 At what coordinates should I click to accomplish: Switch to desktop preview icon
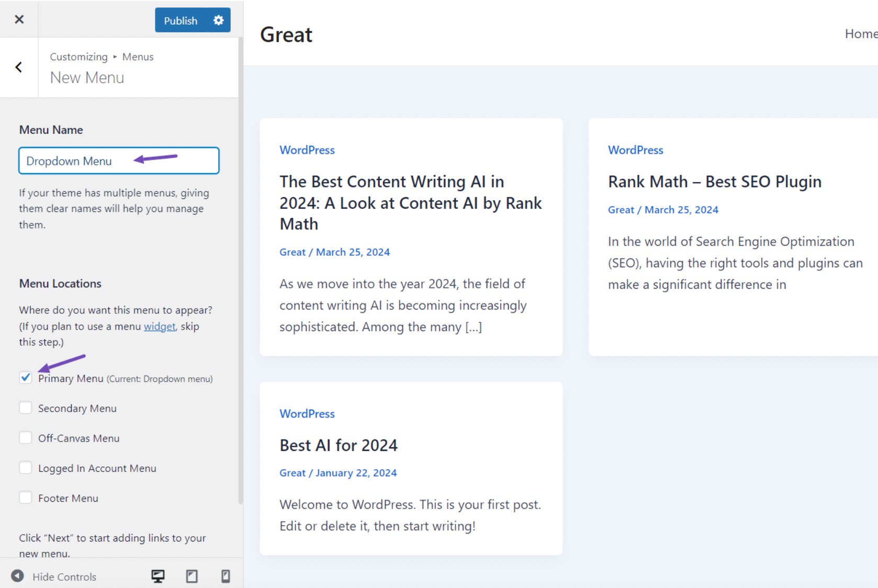(158, 576)
